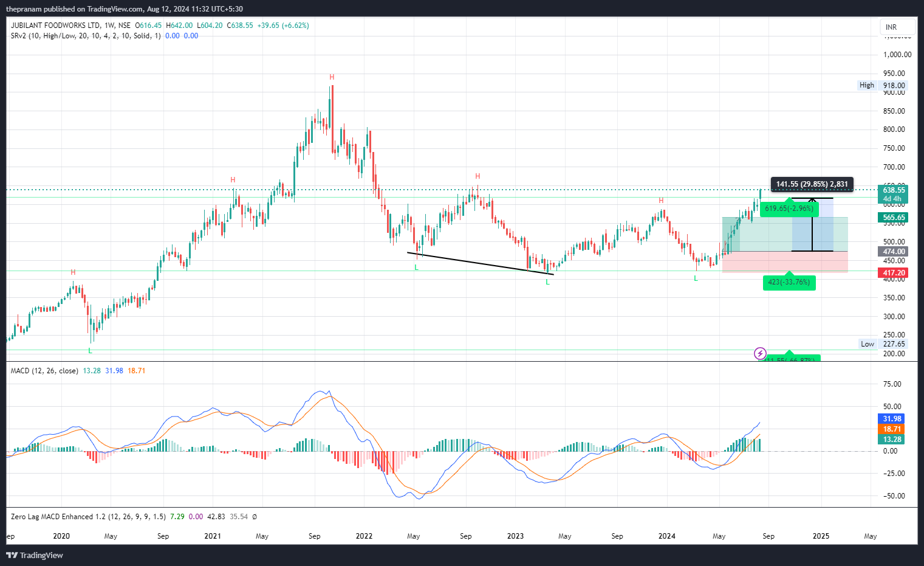Click the red 417.20 stop price tag

[x=894, y=273]
